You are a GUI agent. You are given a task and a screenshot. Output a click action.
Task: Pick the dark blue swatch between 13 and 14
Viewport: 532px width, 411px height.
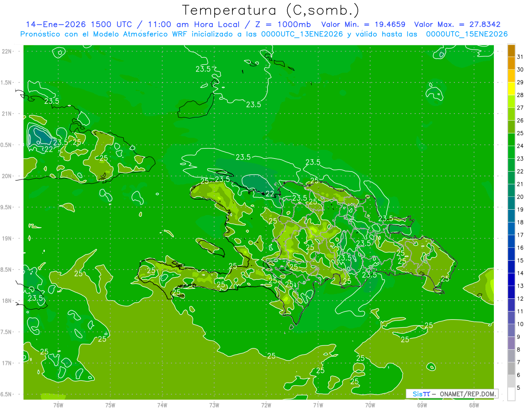coord(511,279)
